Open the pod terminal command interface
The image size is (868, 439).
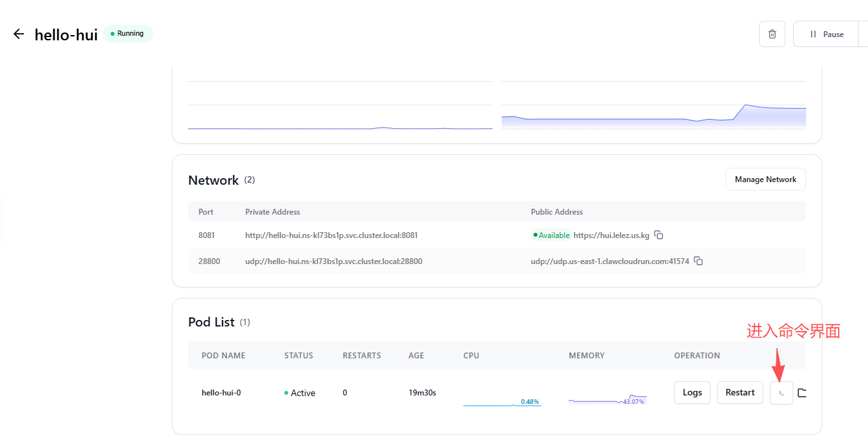(x=781, y=393)
